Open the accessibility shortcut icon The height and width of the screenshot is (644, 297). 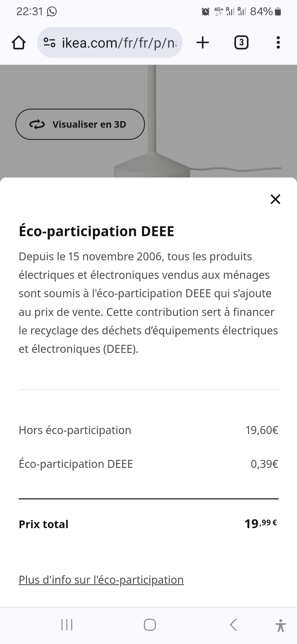click(x=280, y=625)
